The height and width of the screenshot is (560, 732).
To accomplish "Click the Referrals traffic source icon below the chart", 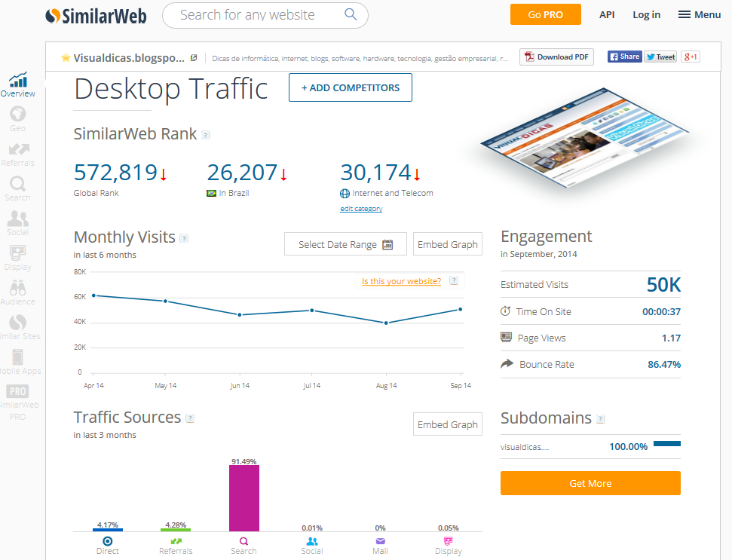I will click(176, 541).
